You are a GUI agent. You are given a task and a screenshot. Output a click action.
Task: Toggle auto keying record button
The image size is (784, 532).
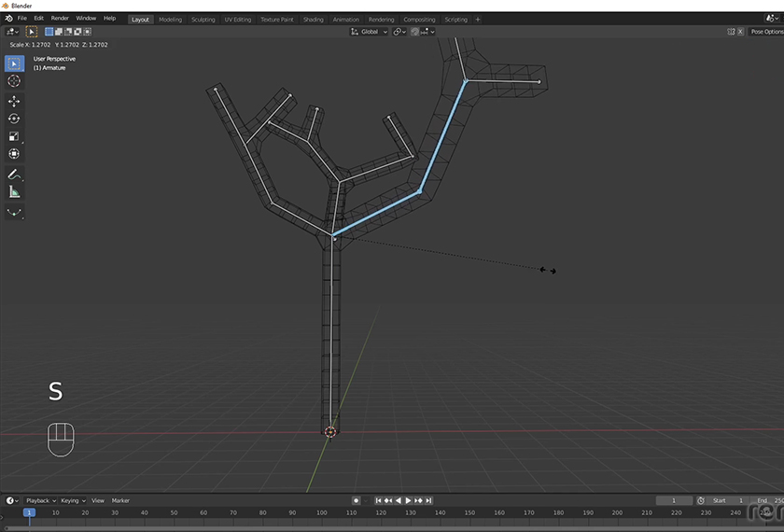356,500
